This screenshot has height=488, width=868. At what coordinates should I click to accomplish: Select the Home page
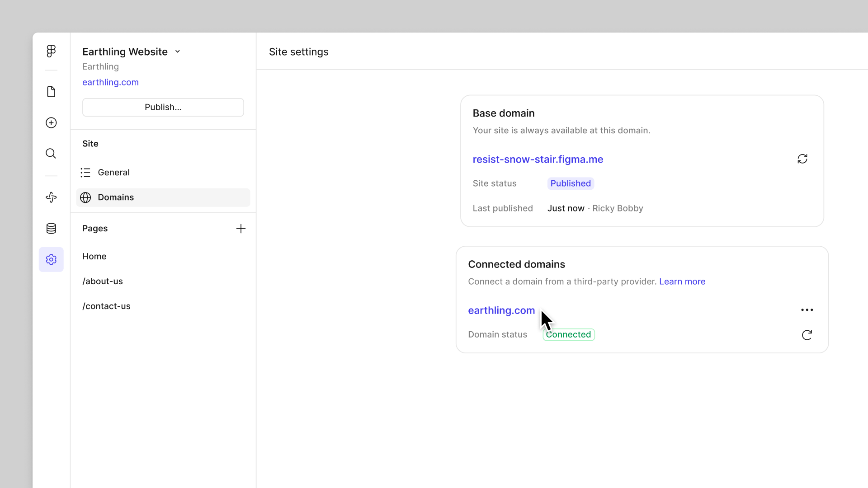coord(94,257)
